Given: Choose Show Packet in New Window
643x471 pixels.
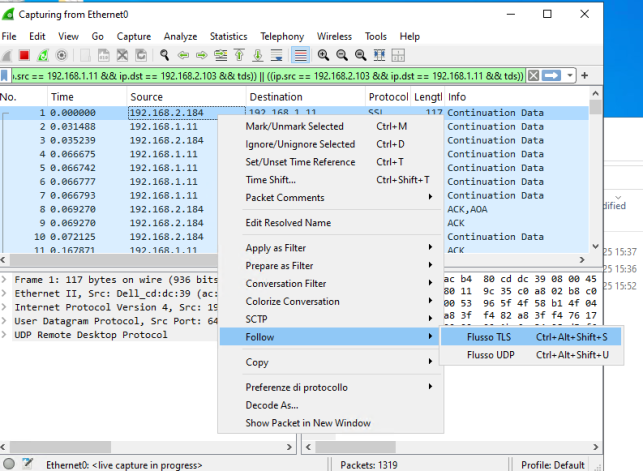Looking at the screenshot, I should point(330,423).
